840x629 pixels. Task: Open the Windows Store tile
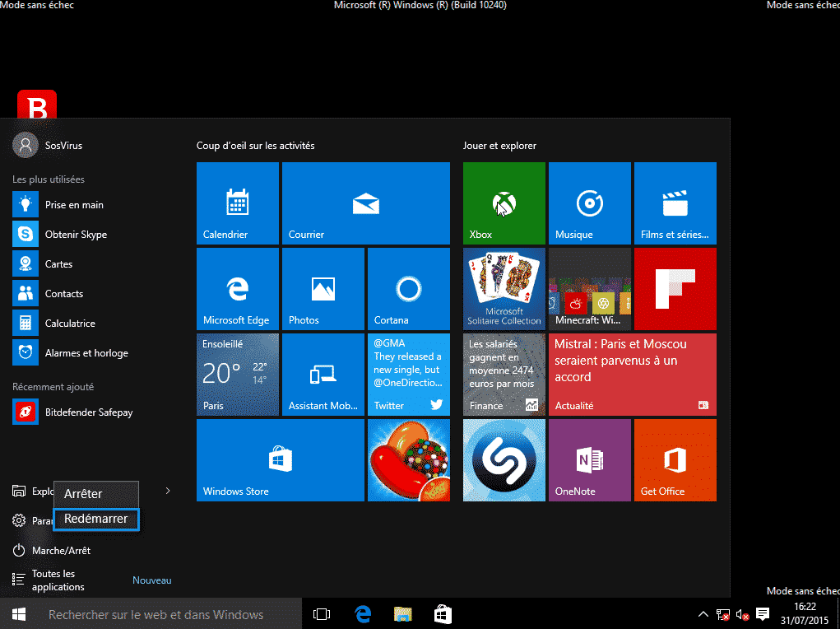point(280,460)
